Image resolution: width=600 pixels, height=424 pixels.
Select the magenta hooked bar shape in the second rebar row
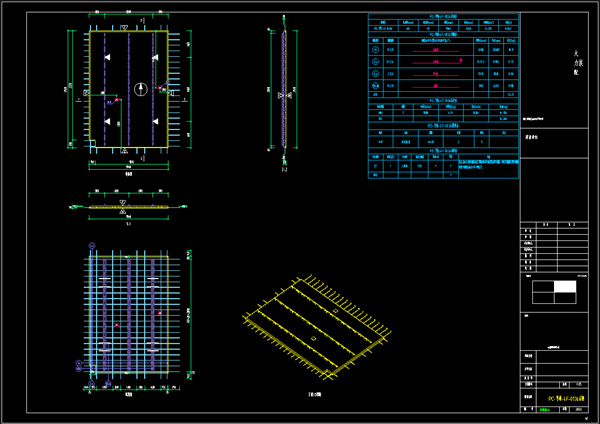pos(437,62)
